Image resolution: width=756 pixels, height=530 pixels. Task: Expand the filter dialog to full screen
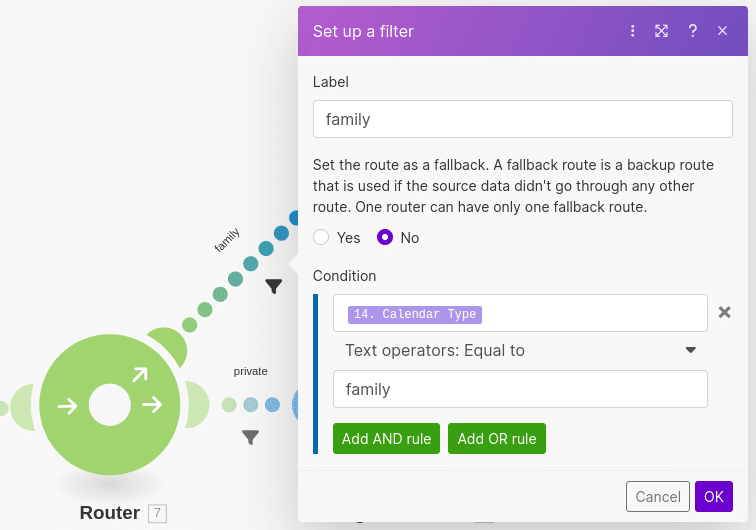(662, 31)
